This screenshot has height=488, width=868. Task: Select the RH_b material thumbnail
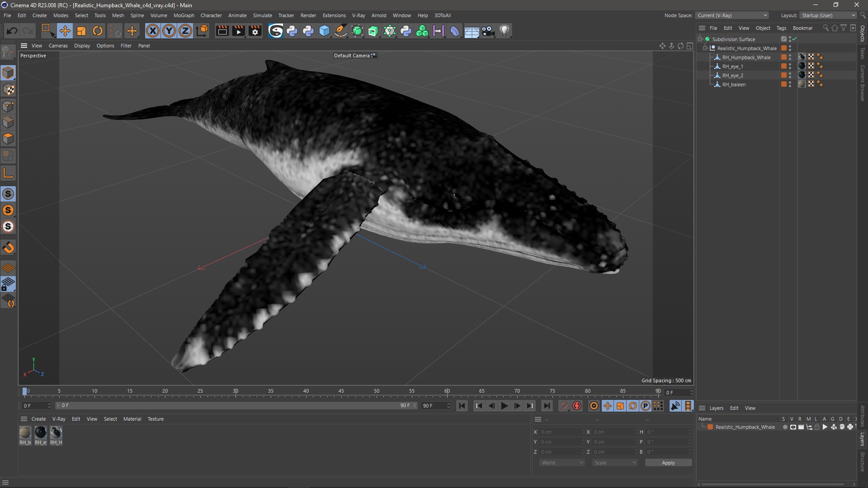25,432
